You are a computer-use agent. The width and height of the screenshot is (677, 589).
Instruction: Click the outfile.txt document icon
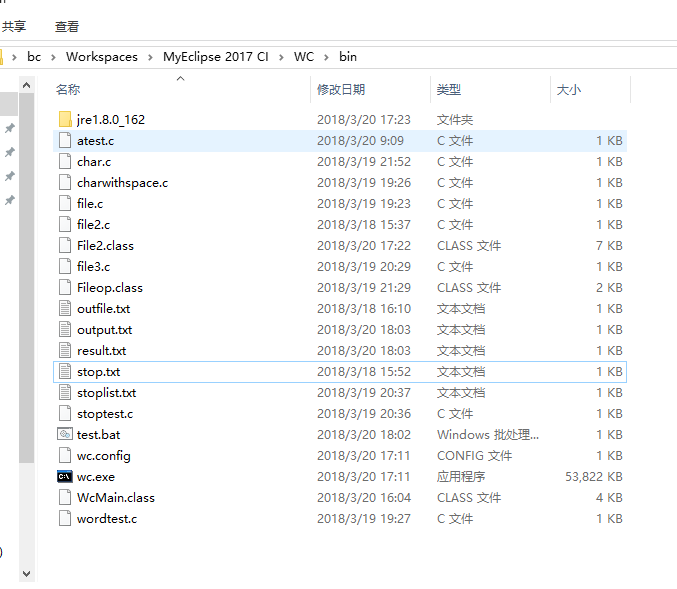tap(65, 309)
